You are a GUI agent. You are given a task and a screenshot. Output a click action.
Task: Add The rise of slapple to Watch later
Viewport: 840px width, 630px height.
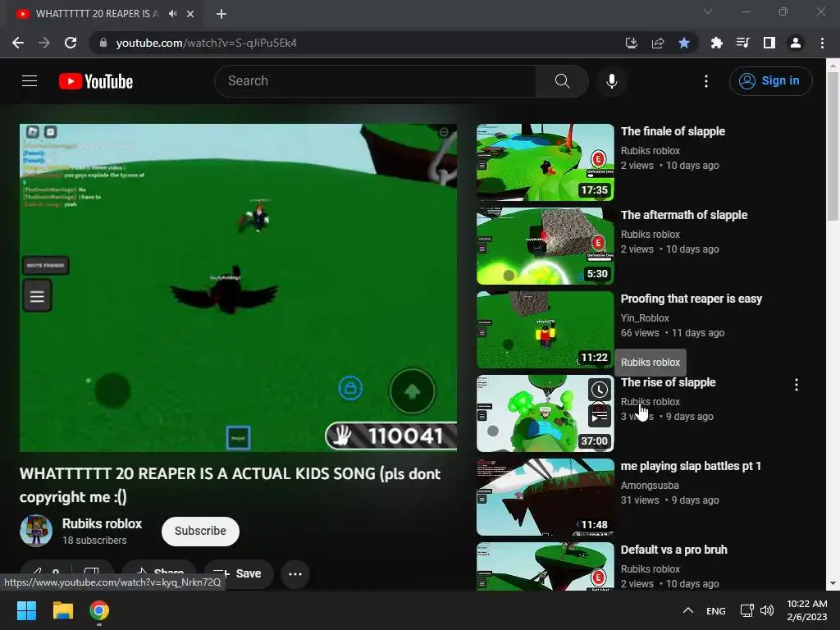click(599, 390)
